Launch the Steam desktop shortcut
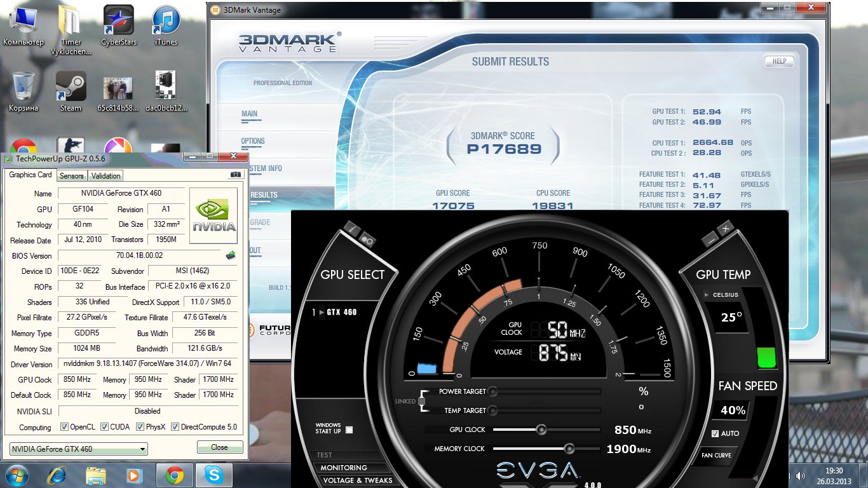The width and height of the screenshot is (868, 488). tap(71, 91)
